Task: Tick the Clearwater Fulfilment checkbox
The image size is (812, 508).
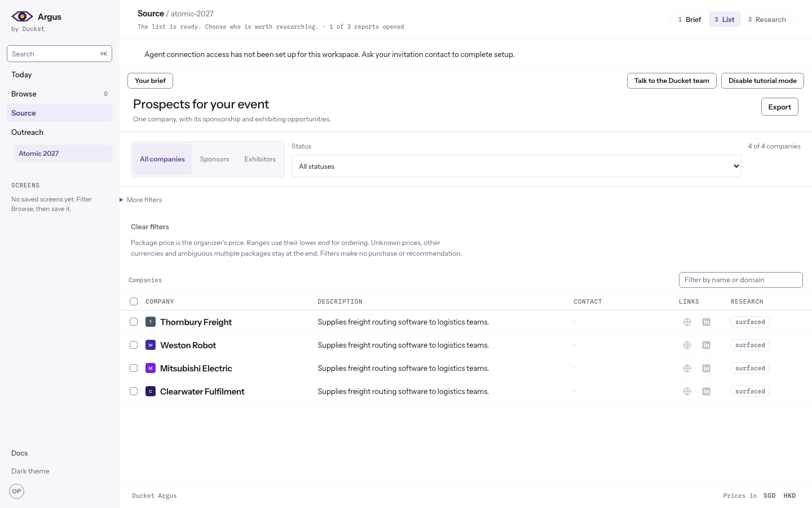Action: point(134,391)
